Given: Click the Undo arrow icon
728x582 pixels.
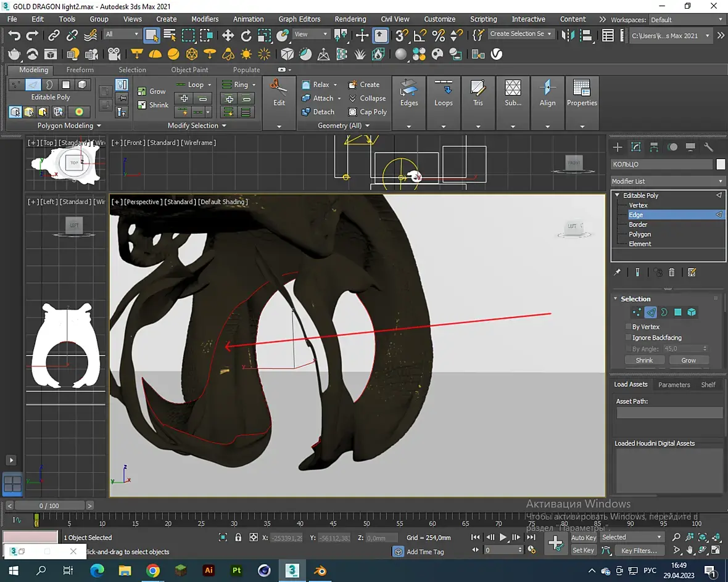Looking at the screenshot, I should point(14,35).
